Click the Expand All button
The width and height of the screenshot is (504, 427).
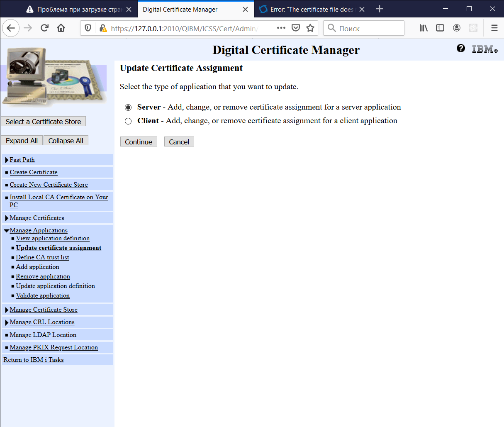[22, 140]
